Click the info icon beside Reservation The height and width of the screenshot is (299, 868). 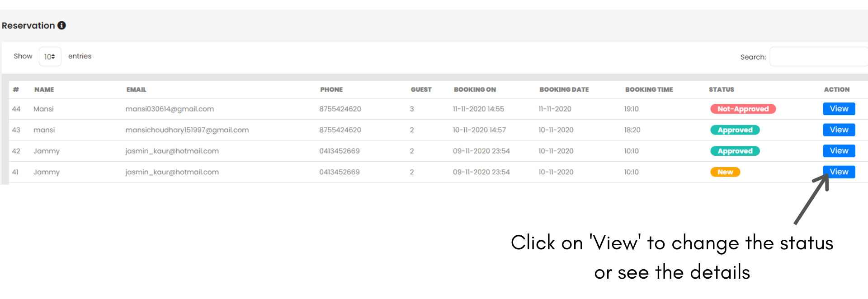click(61, 25)
